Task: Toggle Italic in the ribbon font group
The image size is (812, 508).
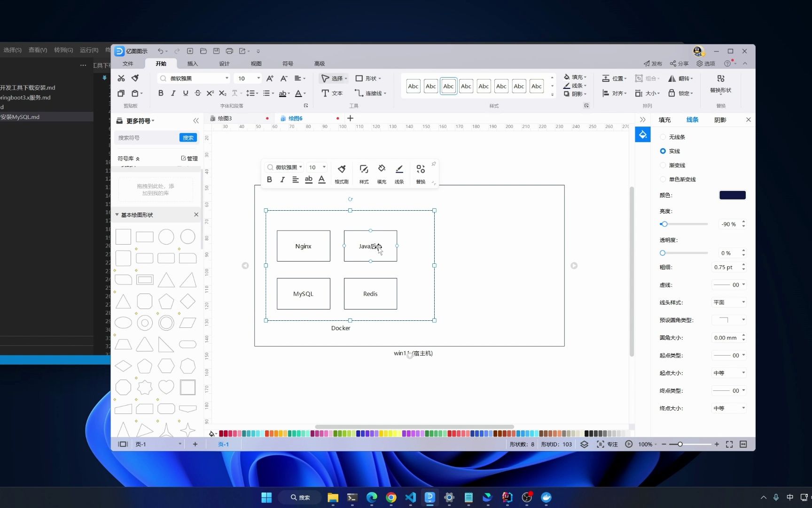Action: pyautogui.click(x=173, y=93)
